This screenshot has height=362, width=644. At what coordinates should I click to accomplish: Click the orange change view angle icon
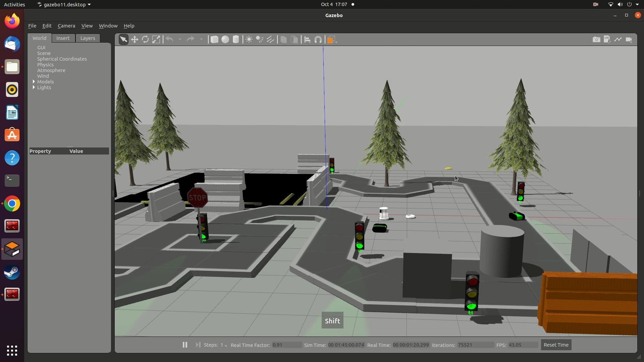click(331, 40)
